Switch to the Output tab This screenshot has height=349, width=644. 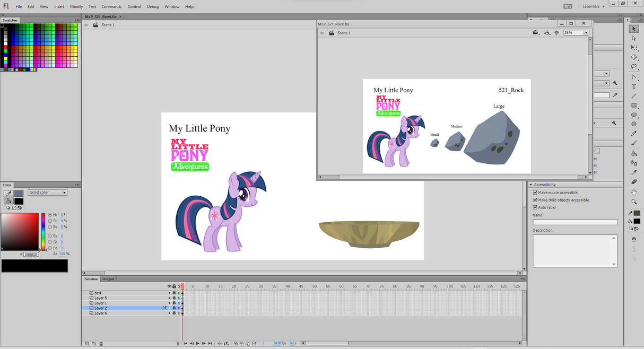point(108,279)
